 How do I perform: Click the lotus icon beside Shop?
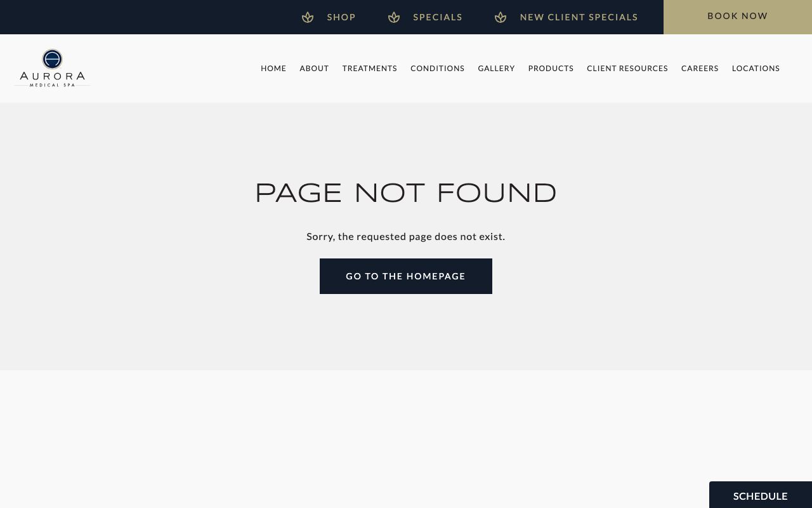(x=308, y=17)
